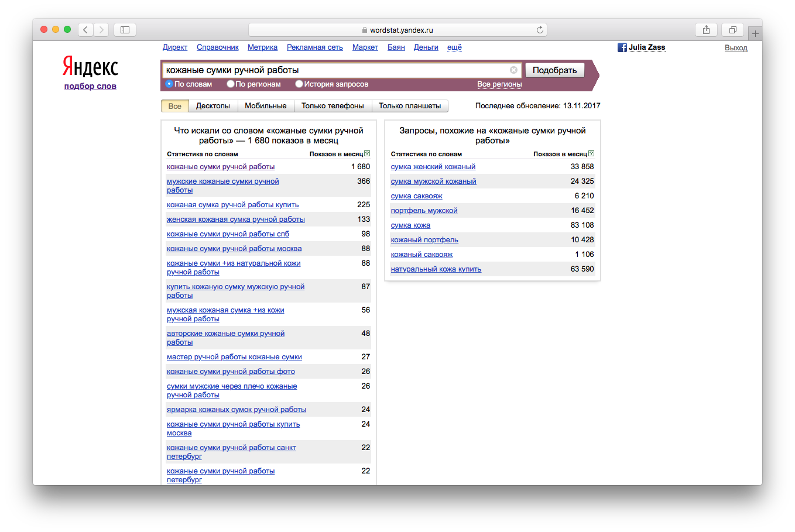795x532 pixels.
Task: Open the Рекламная сеть link
Action: pos(315,47)
